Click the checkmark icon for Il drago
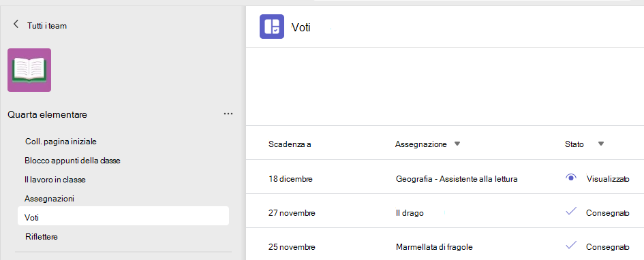 click(571, 211)
